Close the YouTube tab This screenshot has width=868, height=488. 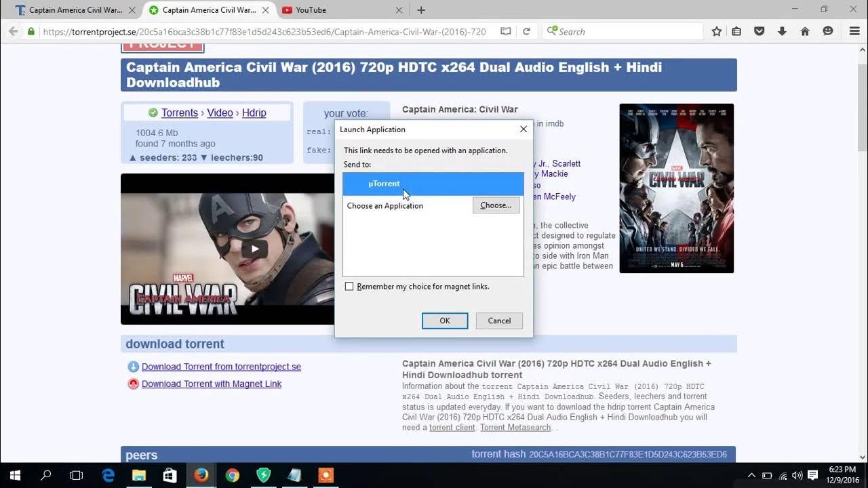[399, 10]
